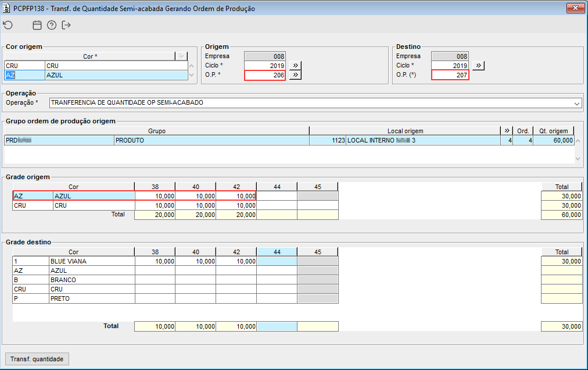Select PRODUTO cell in Grupo grid
The width and height of the screenshot is (588, 370).
tap(211, 140)
